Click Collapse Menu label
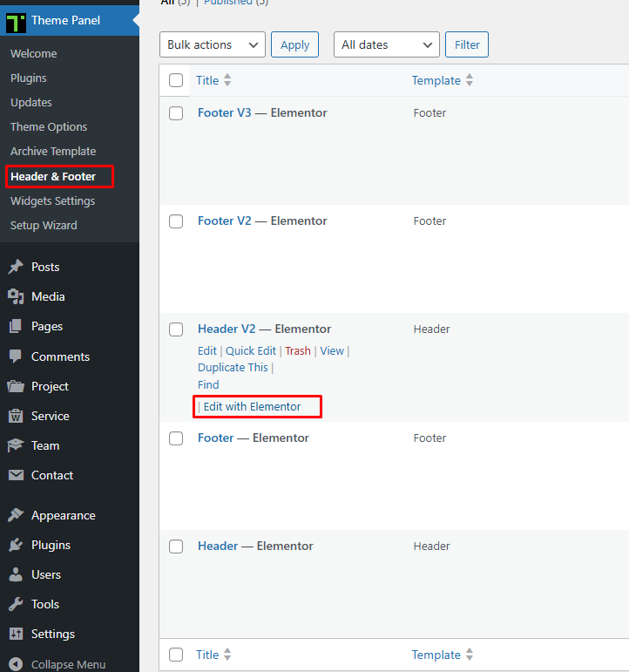 coord(69,664)
